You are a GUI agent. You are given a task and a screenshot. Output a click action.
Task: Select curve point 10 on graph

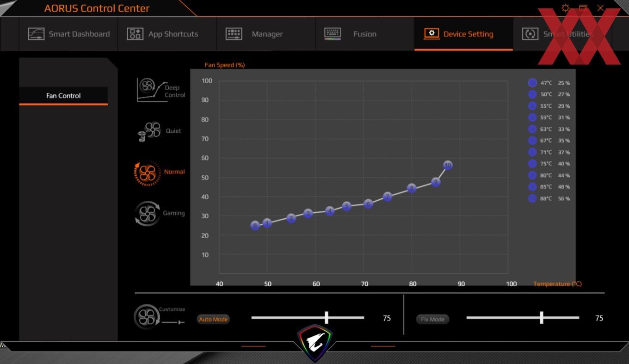(448, 165)
